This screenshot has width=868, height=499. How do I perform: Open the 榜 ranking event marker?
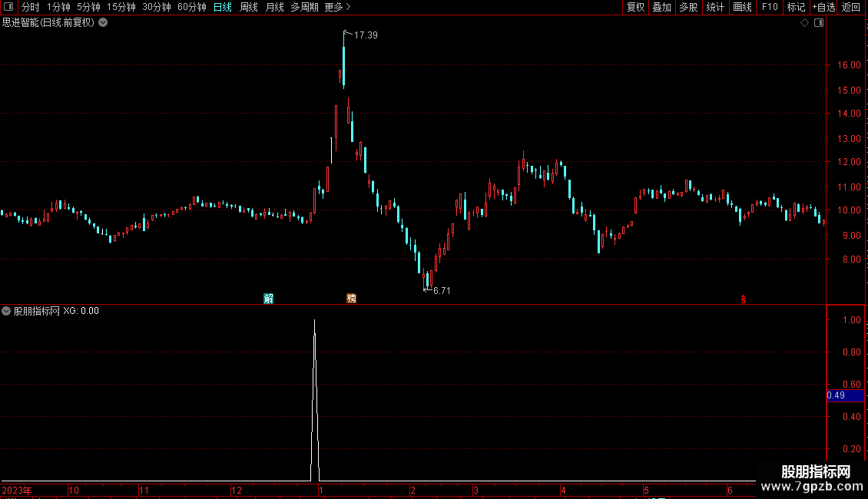(x=352, y=299)
